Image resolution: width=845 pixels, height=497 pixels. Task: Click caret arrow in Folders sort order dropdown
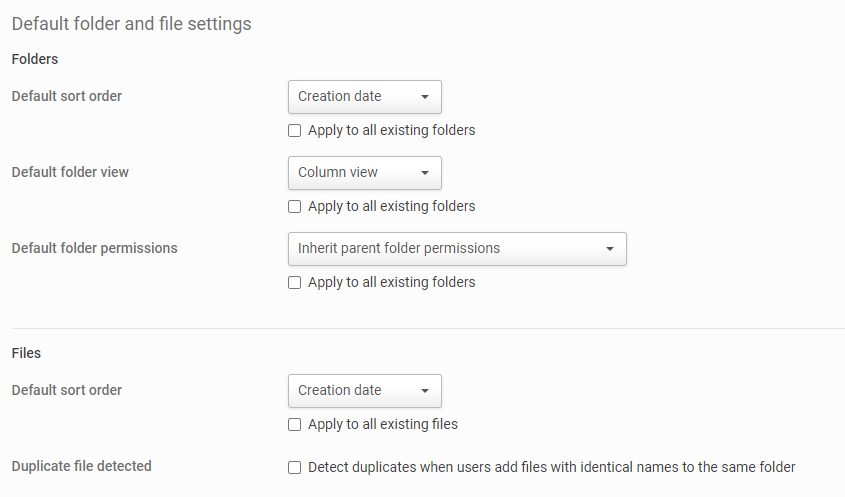coord(425,97)
